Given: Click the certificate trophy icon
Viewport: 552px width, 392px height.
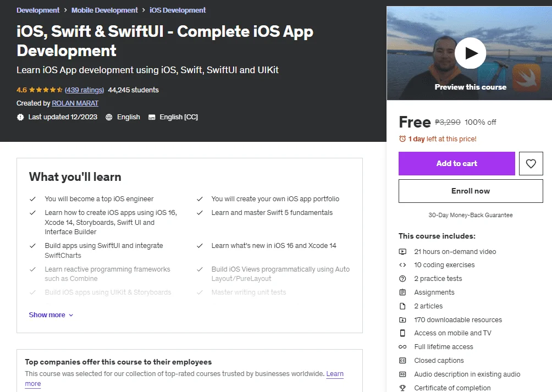Looking at the screenshot, I should [402, 388].
